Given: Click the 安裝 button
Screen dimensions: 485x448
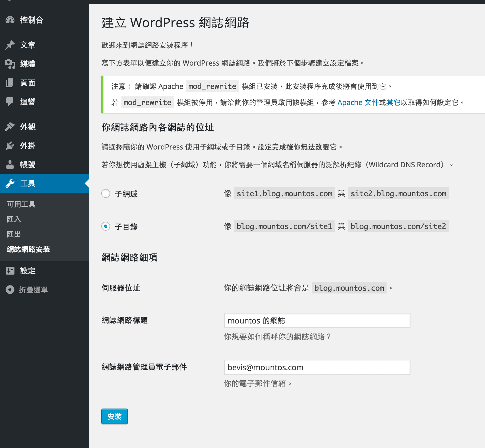Looking at the screenshot, I should pyautogui.click(x=115, y=416).
